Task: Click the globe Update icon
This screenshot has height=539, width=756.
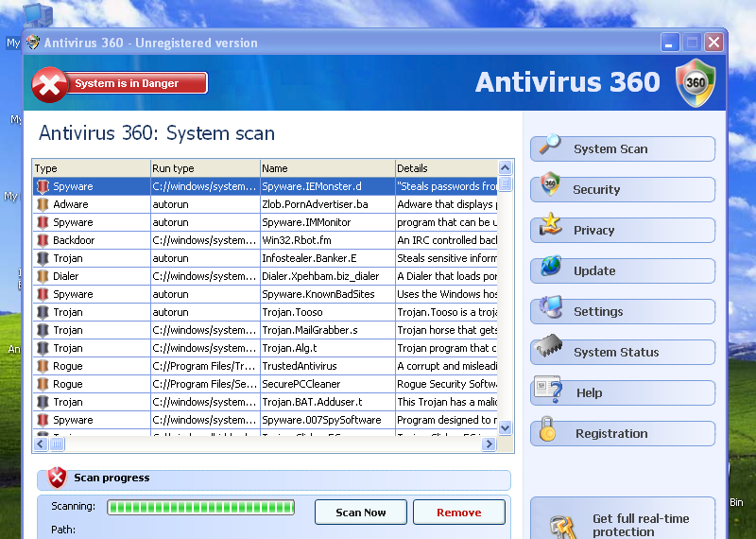Action: coord(551,266)
